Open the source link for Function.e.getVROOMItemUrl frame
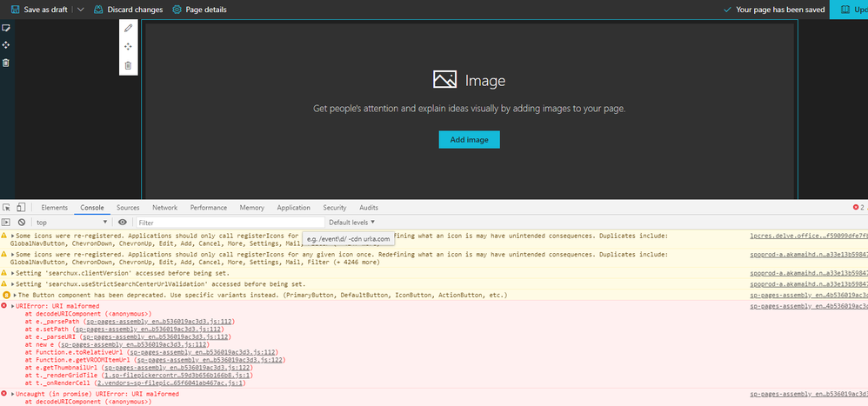 click(210, 360)
